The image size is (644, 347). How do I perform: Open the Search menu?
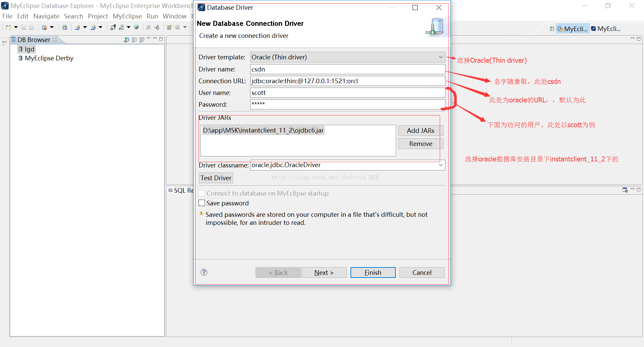click(73, 16)
